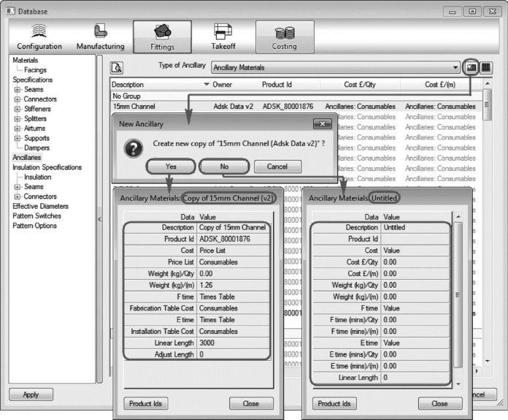Expand Seams under Specifications
Image resolution: width=508 pixels, height=420 pixels.
point(18,90)
